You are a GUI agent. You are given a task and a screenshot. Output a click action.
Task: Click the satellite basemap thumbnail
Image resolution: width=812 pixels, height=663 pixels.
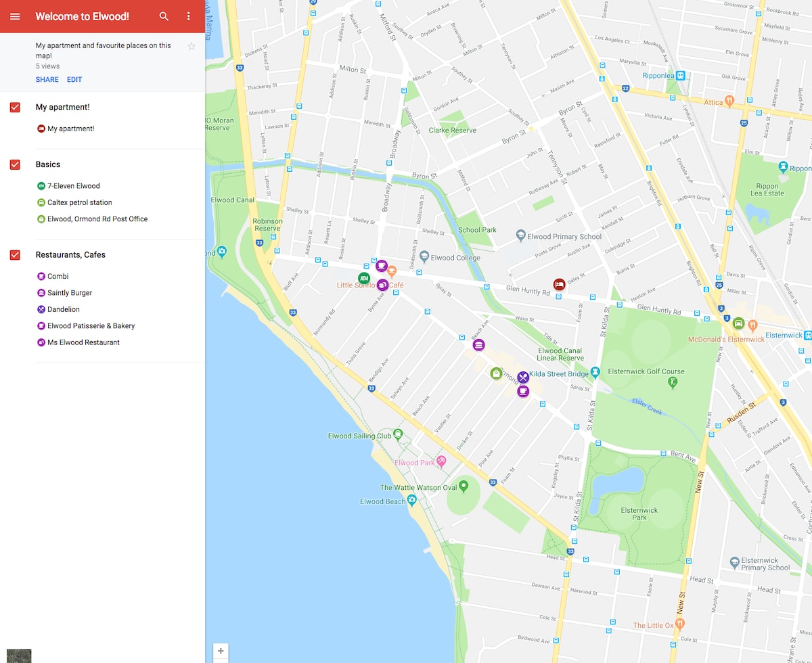click(19, 656)
